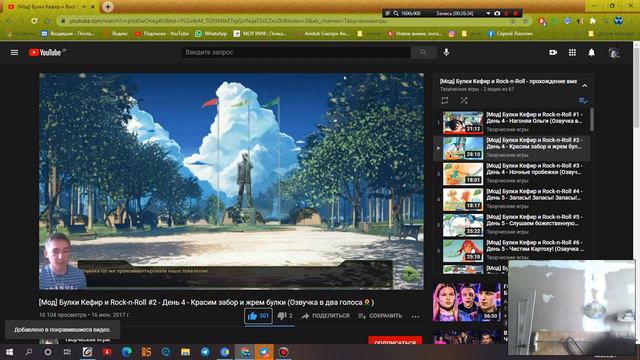Viewport: 640px width, 360px height.
Task: Click the playlist title прохождение link
Action: (x=508, y=81)
